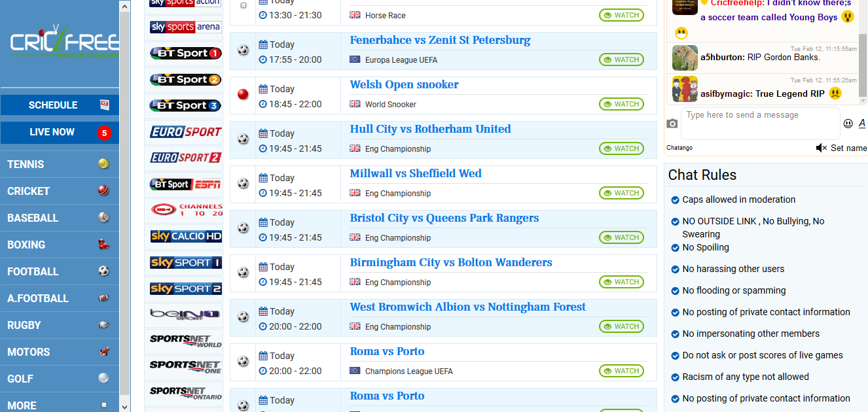Open the Sky Sports Arena channel listing
The width and height of the screenshot is (868, 412).
[x=184, y=27]
